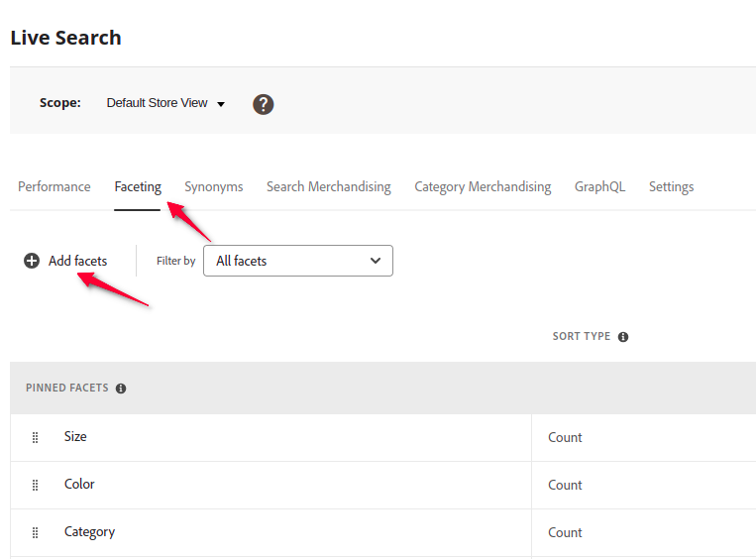Viewport: 756px width, 559px height.
Task: Open the Synonyms tab
Action: 214,187
